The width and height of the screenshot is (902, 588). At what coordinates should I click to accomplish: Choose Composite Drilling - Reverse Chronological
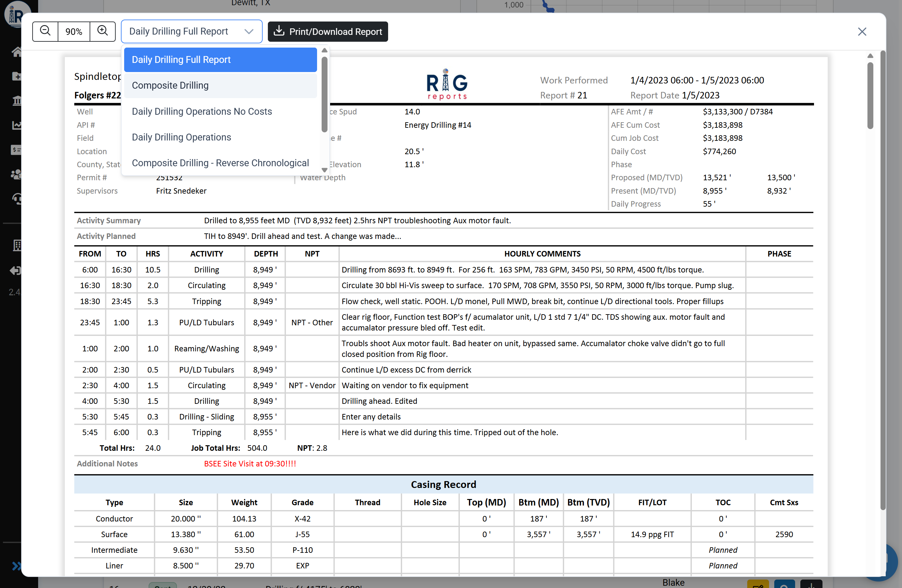pos(221,163)
